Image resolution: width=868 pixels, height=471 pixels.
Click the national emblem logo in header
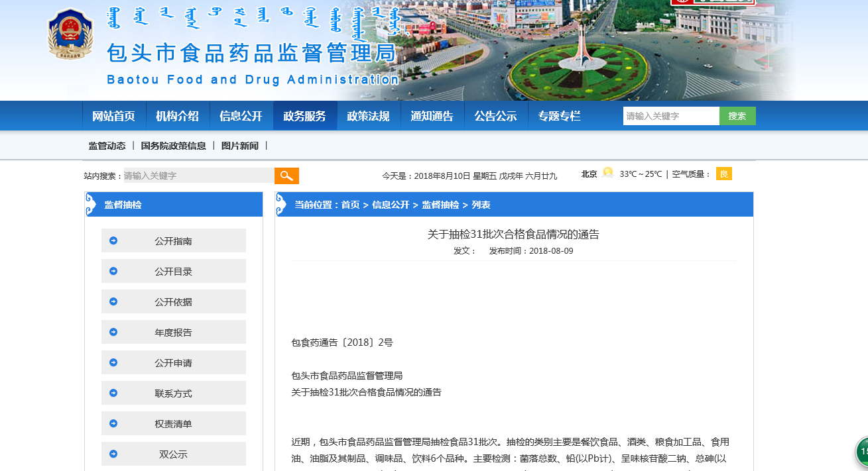pos(71,34)
